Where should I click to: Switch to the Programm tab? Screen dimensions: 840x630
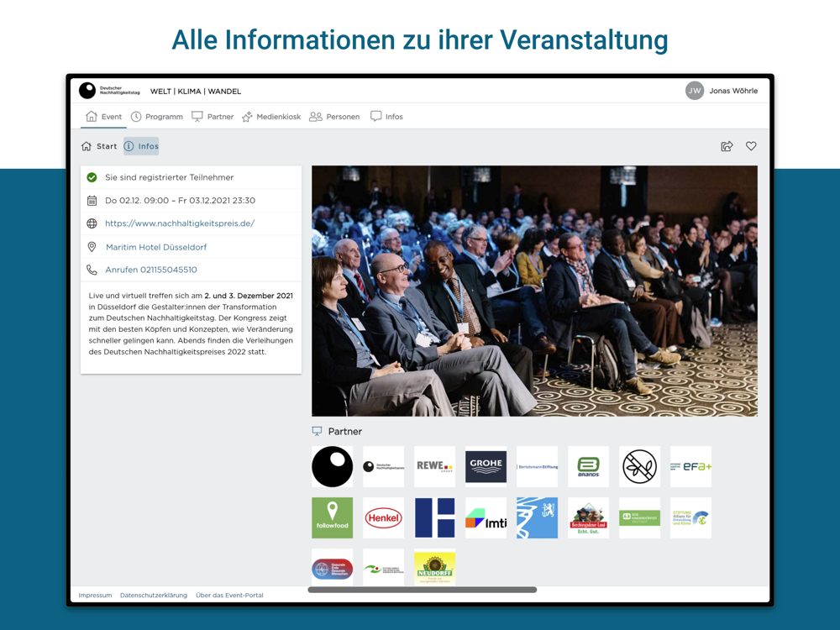[157, 116]
